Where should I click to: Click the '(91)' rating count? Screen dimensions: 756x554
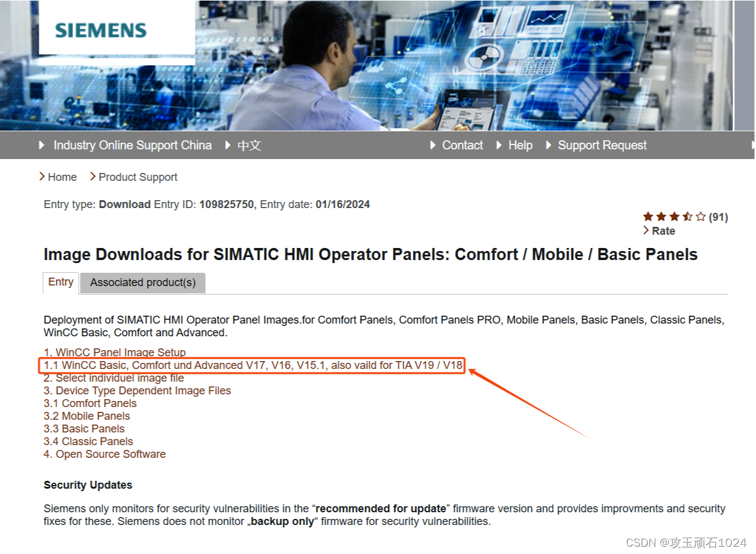(718, 217)
